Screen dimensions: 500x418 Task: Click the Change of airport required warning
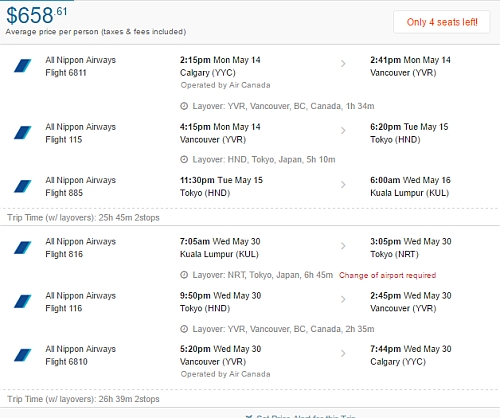[x=388, y=275]
